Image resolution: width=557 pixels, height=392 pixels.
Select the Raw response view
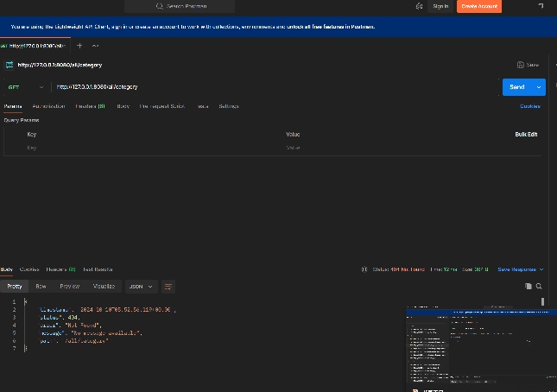click(41, 286)
